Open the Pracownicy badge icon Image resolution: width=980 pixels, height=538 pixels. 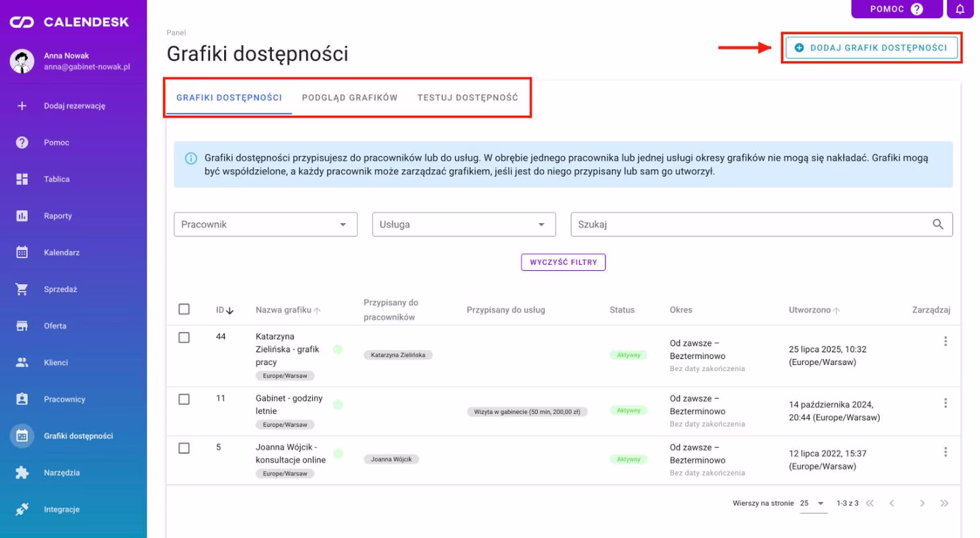22,400
